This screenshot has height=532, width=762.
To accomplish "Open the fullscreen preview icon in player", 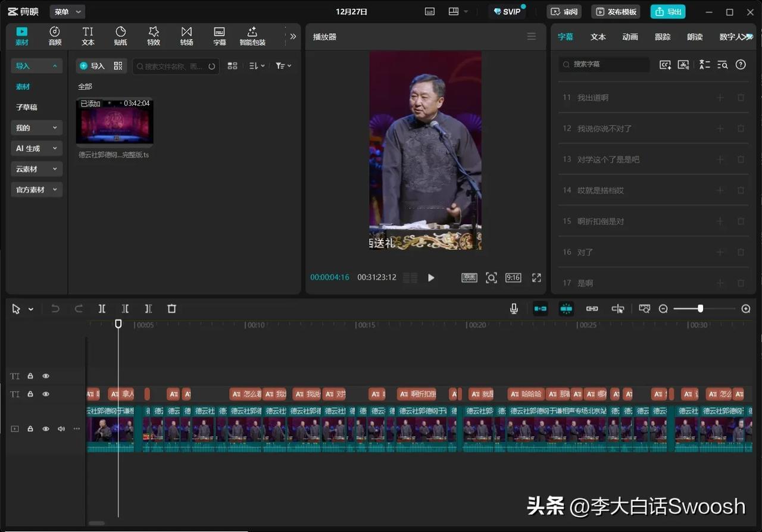I will [536, 278].
